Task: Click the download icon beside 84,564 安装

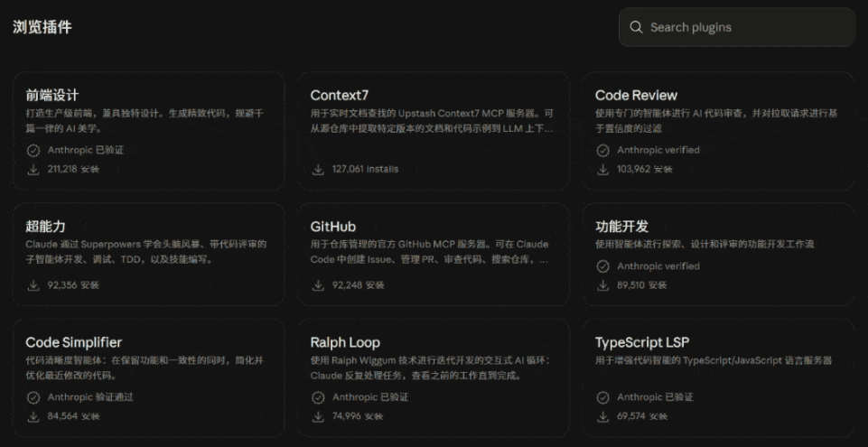Action: point(33,416)
